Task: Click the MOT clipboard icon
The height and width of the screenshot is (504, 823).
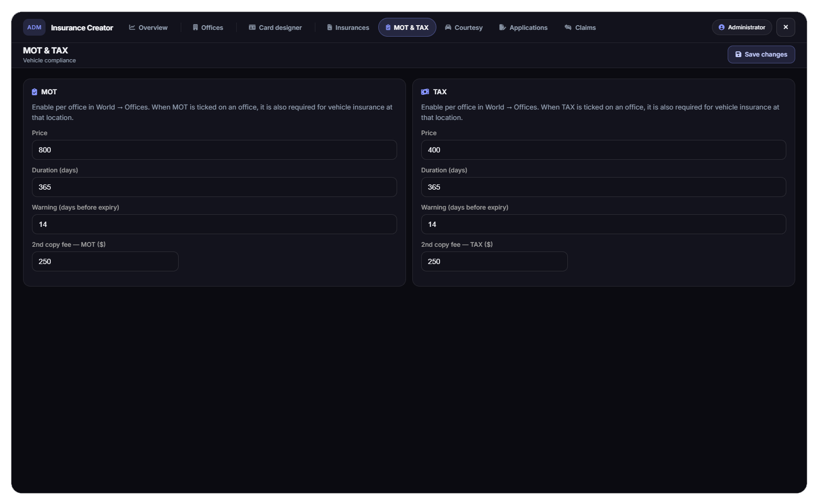Action: (x=35, y=92)
